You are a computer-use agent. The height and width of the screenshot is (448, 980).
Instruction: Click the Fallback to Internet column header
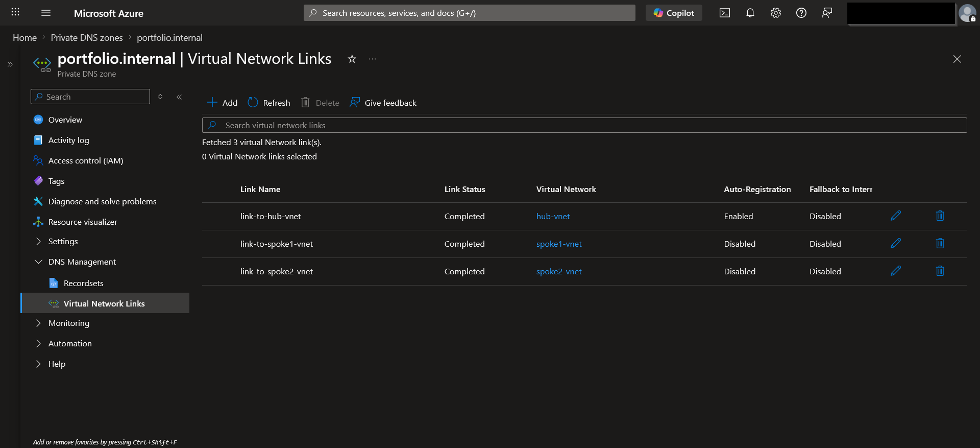point(841,189)
